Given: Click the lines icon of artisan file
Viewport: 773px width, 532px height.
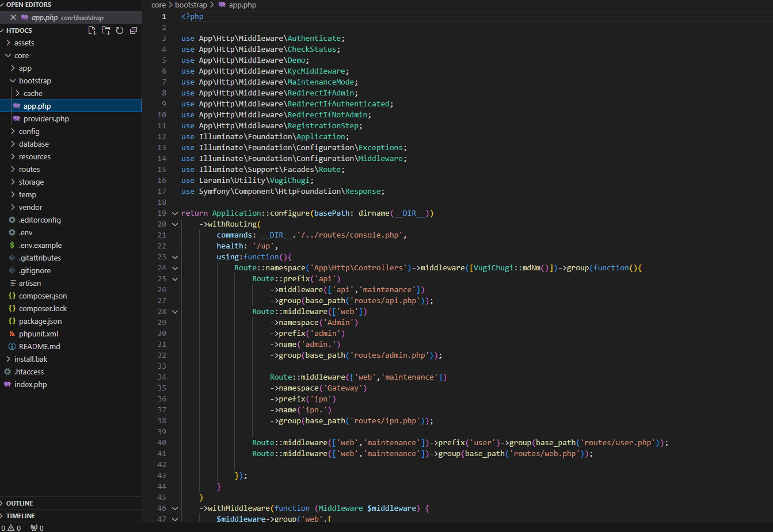Looking at the screenshot, I should click(13, 283).
